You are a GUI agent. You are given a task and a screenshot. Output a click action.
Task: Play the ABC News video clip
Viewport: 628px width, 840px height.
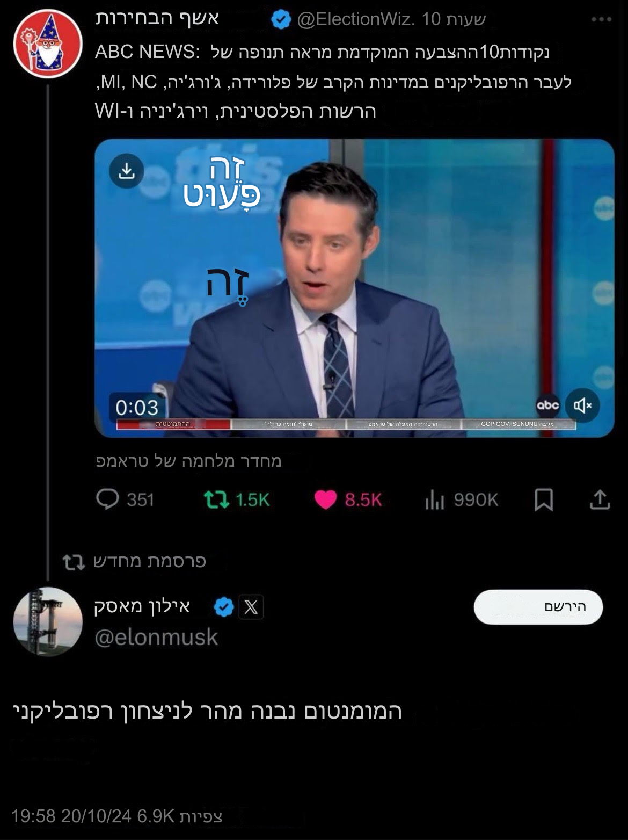pos(354,288)
